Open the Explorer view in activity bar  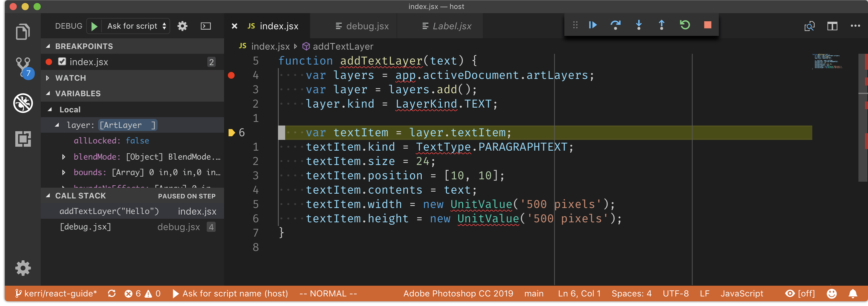tap(23, 32)
